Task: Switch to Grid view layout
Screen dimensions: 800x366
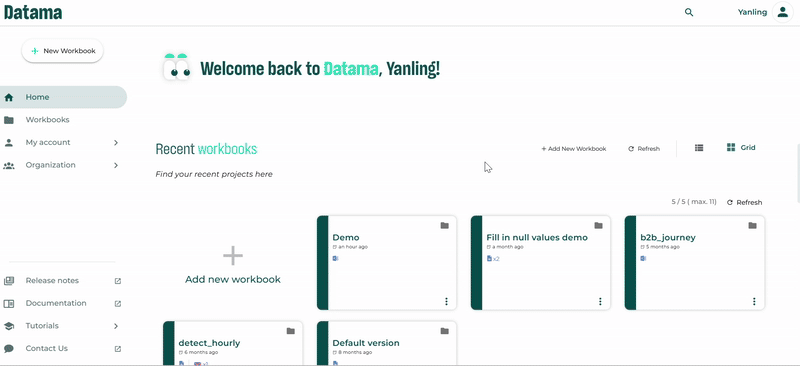Action: point(741,148)
